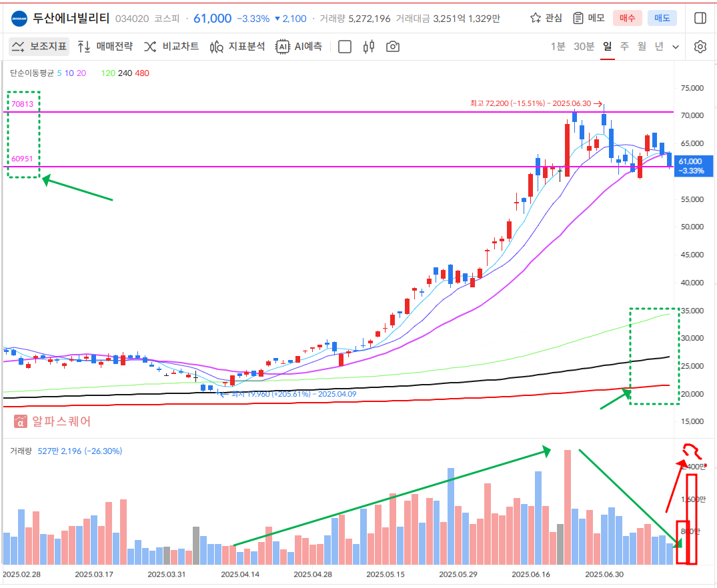717x588 pixels.
Task: Click the 2025.04.14 date axis label
Action: tap(240, 574)
